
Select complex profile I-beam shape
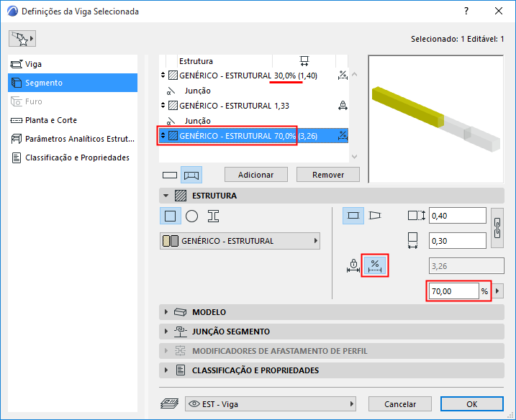213,216
